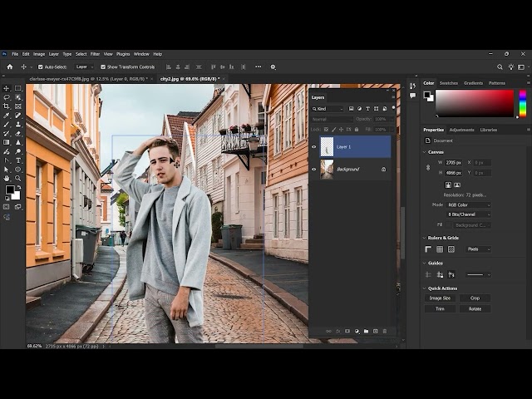Open the Image menu
532x399 pixels.
click(39, 54)
